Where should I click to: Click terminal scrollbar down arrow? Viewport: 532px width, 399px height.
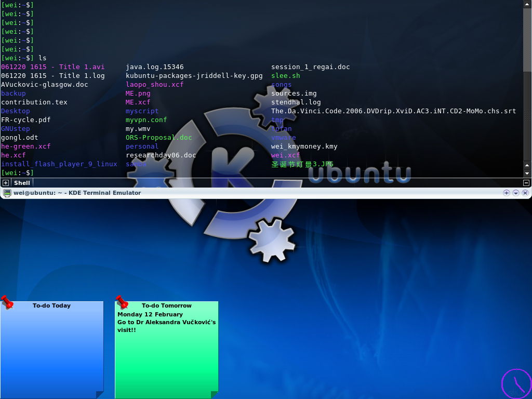pyautogui.click(x=527, y=174)
